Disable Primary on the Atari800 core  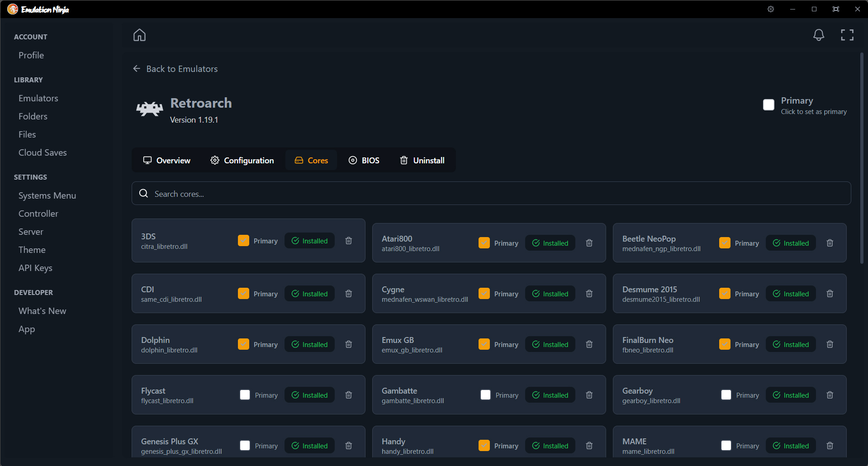pyautogui.click(x=484, y=243)
